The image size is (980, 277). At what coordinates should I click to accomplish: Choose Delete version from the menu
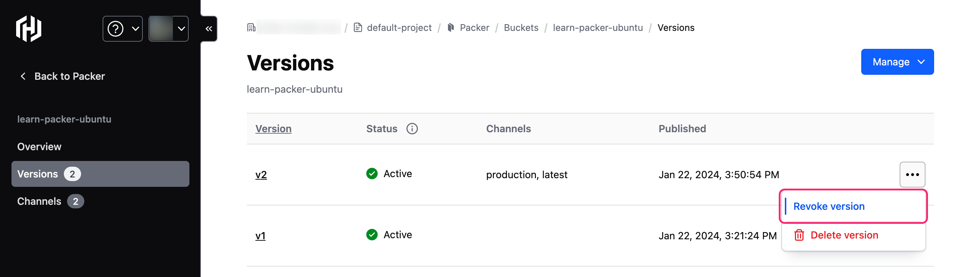853,235
